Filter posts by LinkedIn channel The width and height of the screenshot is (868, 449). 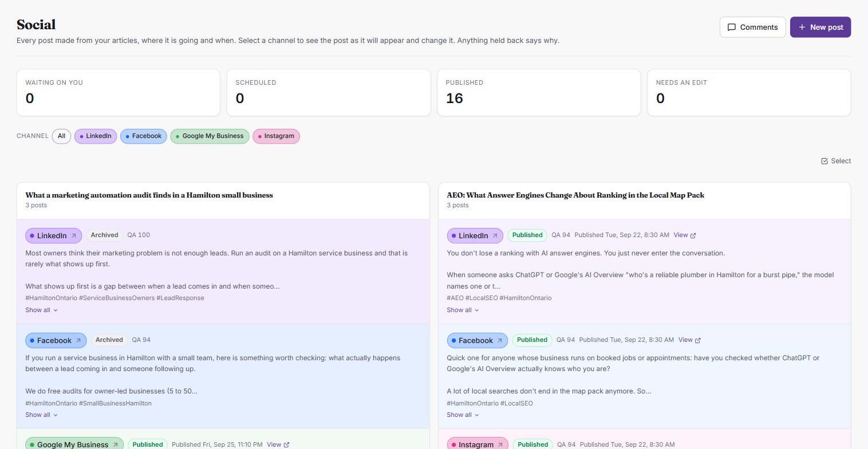96,136
